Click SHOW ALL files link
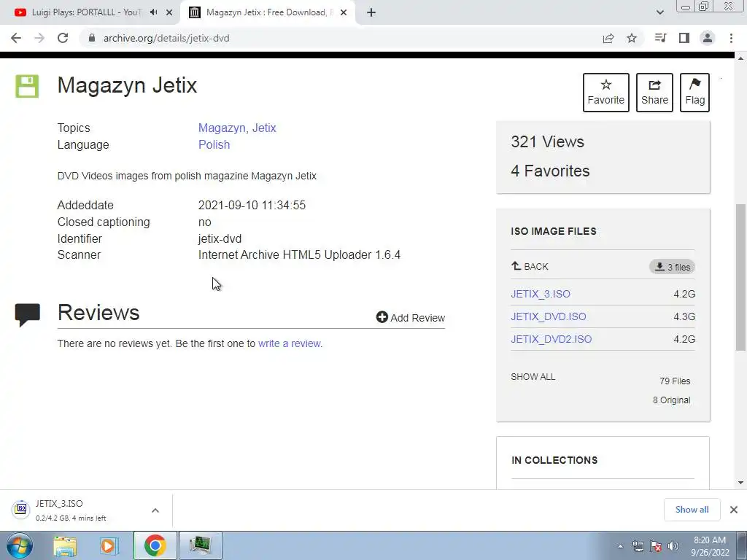Screen dimensions: 747x560 533,377
